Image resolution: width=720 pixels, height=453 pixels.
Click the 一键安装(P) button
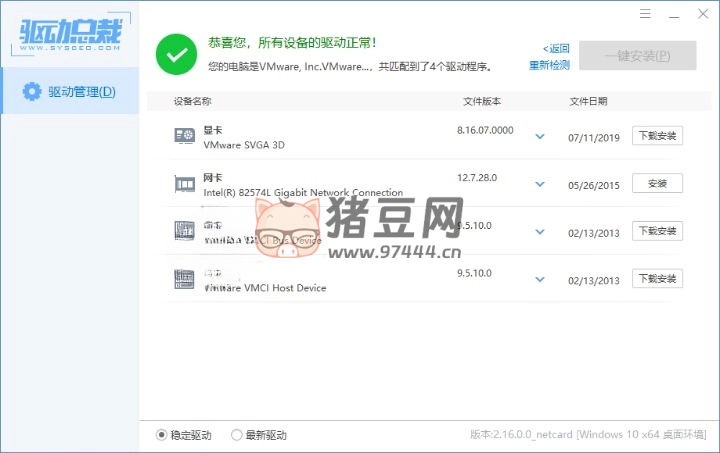click(x=637, y=56)
